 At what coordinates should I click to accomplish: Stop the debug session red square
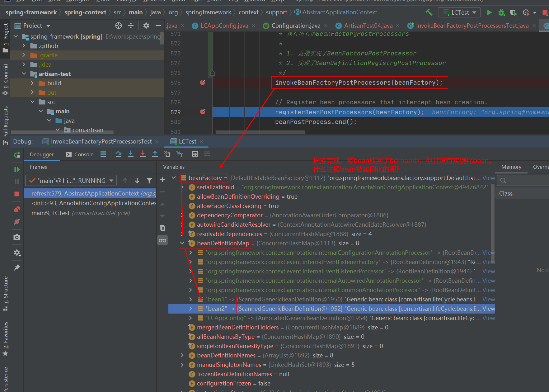pos(17,194)
